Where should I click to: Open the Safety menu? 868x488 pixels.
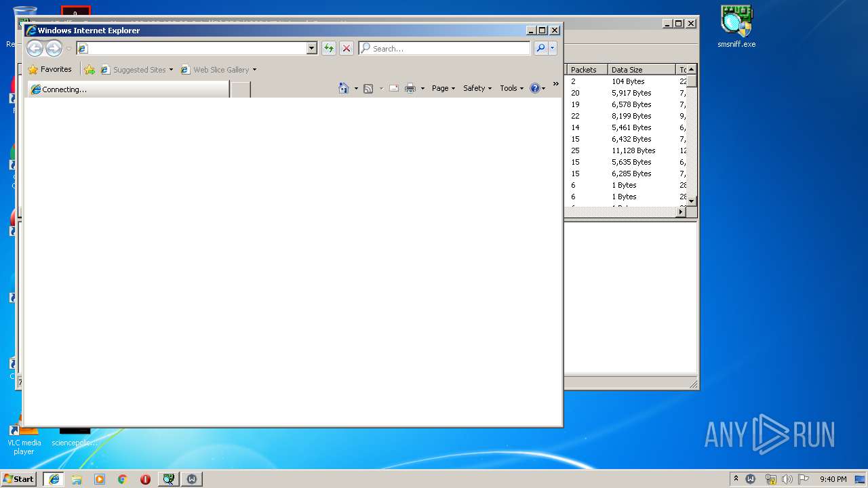tap(477, 88)
